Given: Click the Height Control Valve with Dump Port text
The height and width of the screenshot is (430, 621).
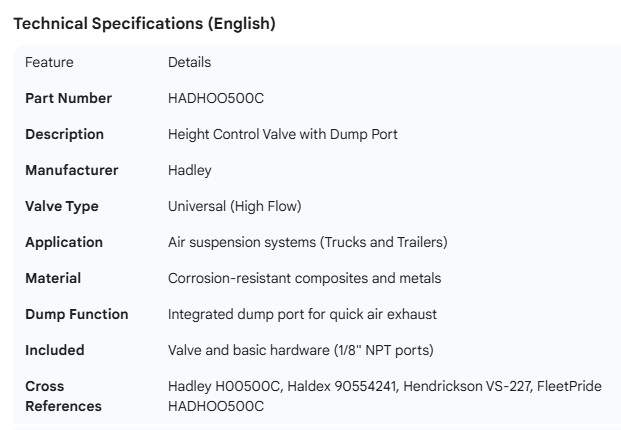Looking at the screenshot, I should click(x=282, y=134).
